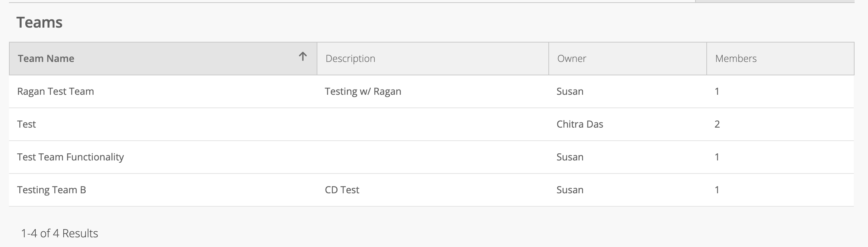Select owner Chitra Das cell
868x247 pixels.
tap(580, 124)
